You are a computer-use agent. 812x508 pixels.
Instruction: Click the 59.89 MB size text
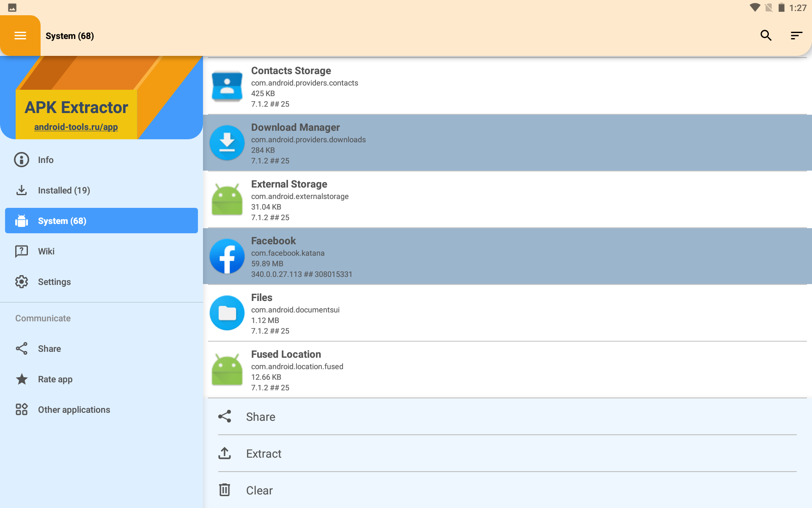click(x=267, y=264)
